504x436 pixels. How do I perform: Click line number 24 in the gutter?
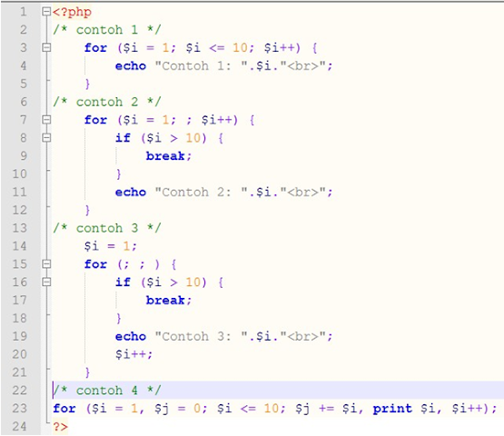(x=20, y=426)
